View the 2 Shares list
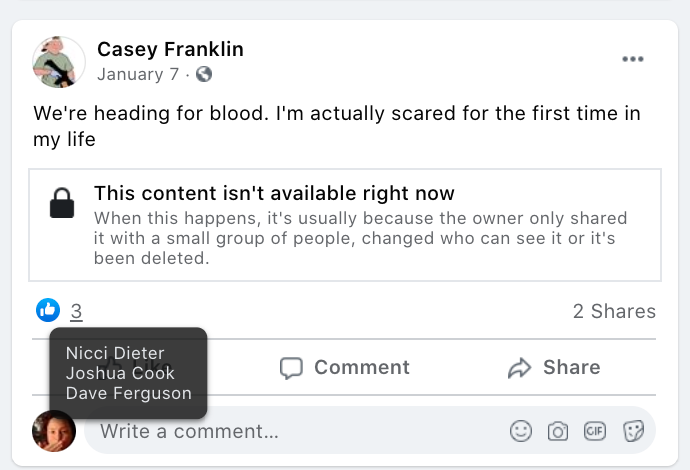 (613, 311)
